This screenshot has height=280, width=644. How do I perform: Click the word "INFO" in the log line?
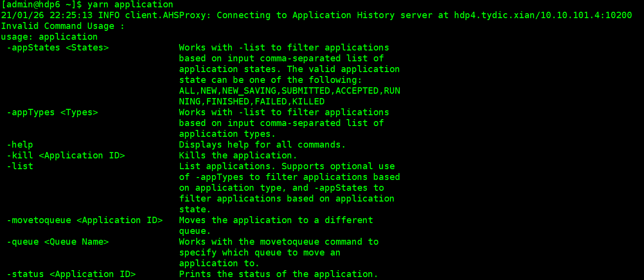109,15
